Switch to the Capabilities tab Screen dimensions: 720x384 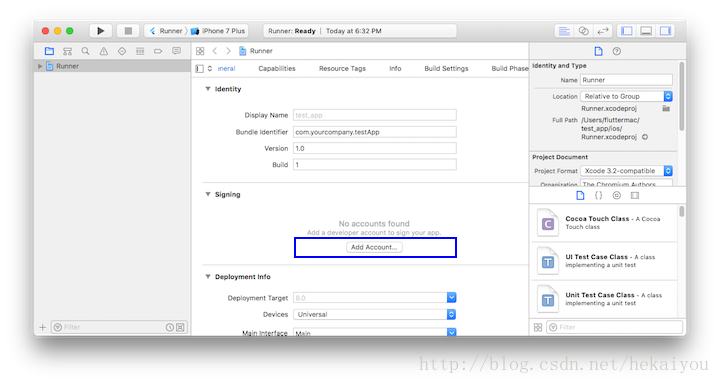tap(277, 68)
